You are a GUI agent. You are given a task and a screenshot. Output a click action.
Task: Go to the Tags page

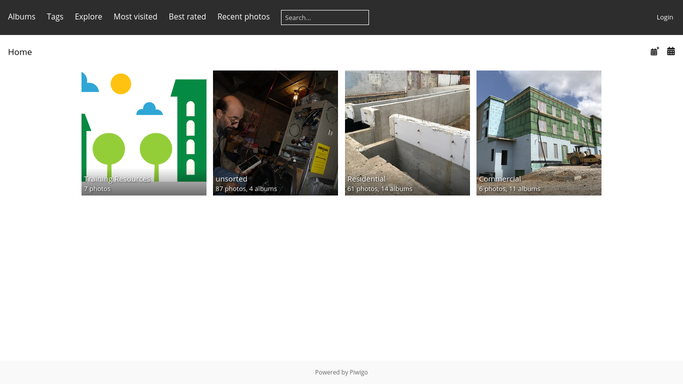point(55,17)
